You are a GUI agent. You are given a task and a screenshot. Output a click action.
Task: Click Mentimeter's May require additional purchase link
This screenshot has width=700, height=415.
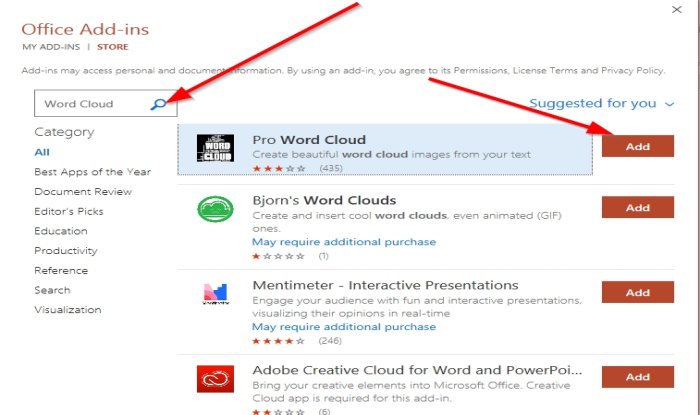(344, 327)
